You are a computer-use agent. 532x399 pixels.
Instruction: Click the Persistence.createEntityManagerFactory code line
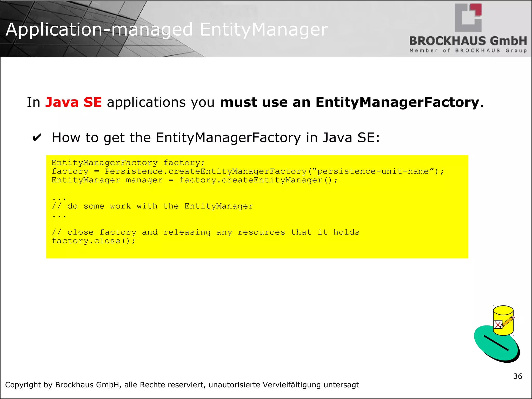click(248, 171)
